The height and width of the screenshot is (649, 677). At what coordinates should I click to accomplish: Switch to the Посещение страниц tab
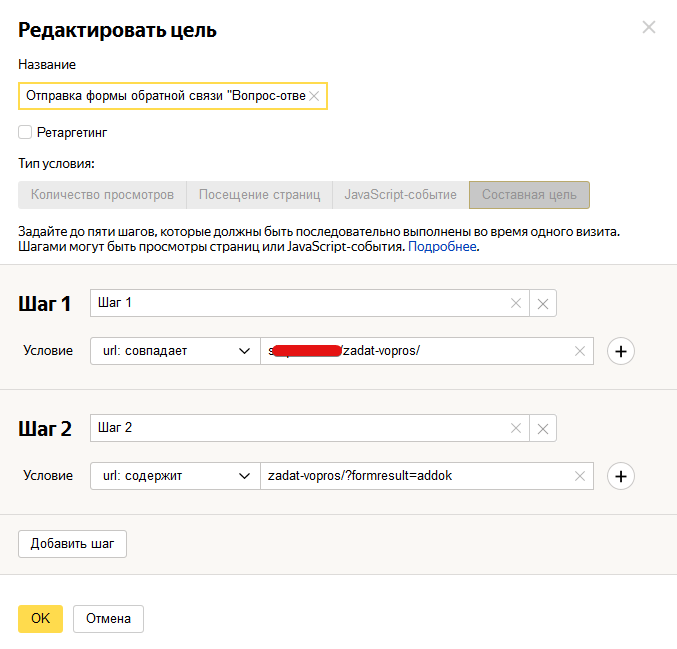point(259,195)
